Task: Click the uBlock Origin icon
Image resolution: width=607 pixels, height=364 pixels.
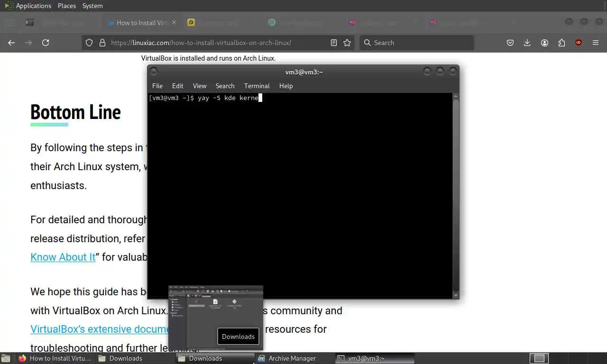Action: pyautogui.click(x=578, y=43)
